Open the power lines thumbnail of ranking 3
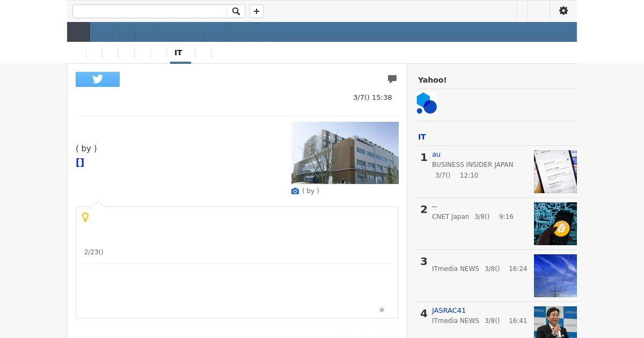 coord(555,276)
